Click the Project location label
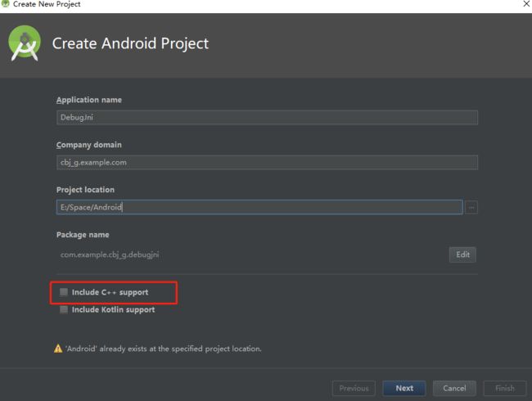532x401 pixels. 85,190
